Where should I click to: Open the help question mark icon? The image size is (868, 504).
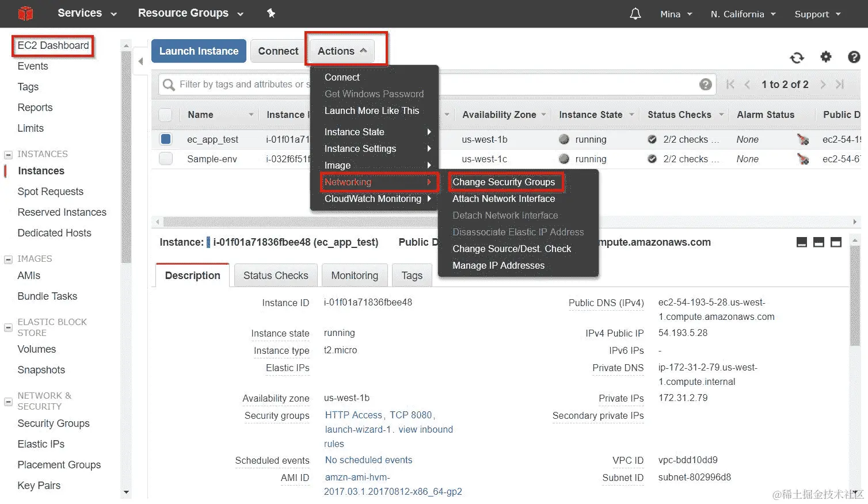(x=854, y=56)
